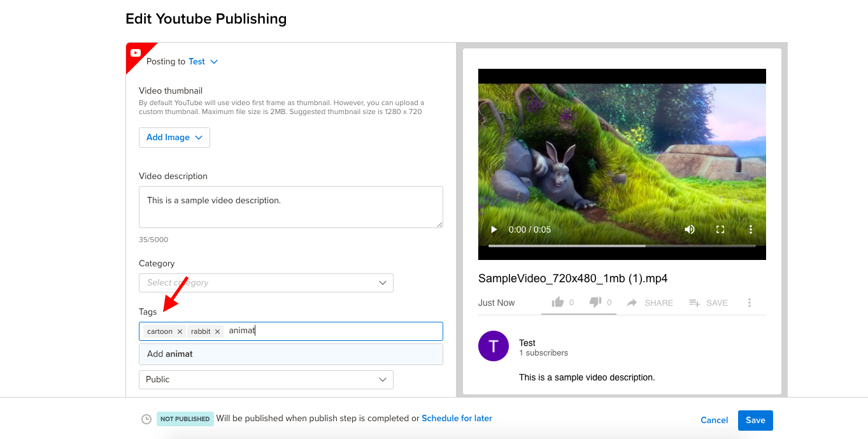This screenshot has width=868, height=439.
Task: Click the video preview frame
Action: [622, 164]
